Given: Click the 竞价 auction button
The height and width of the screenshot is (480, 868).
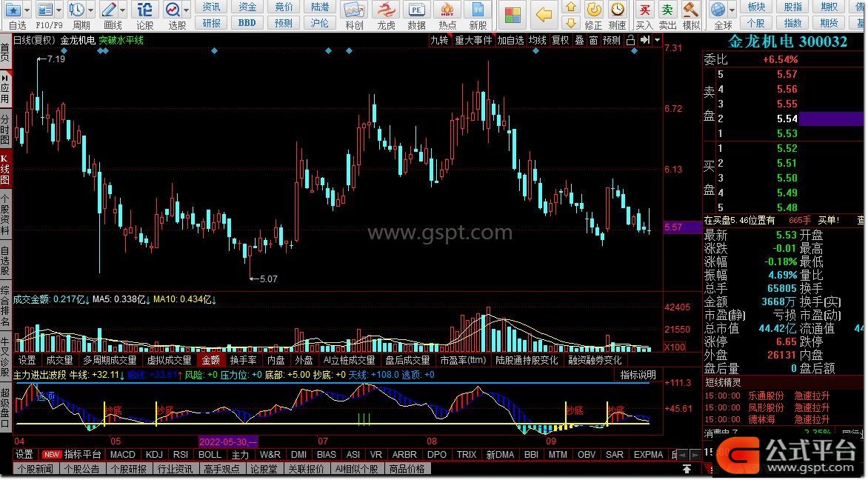Looking at the screenshot, I should pos(284,7).
